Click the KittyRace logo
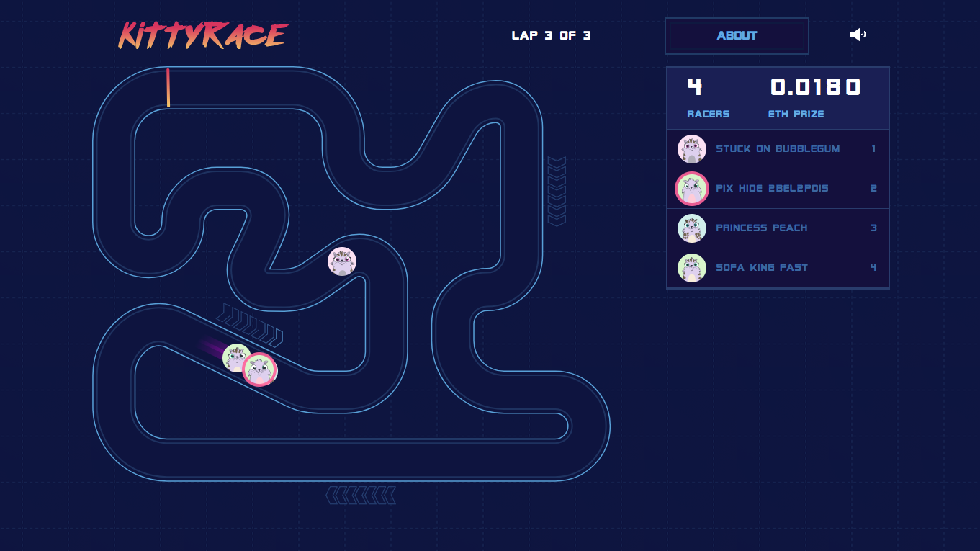980x551 pixels. pyautogui.click(x=204, y=35)
